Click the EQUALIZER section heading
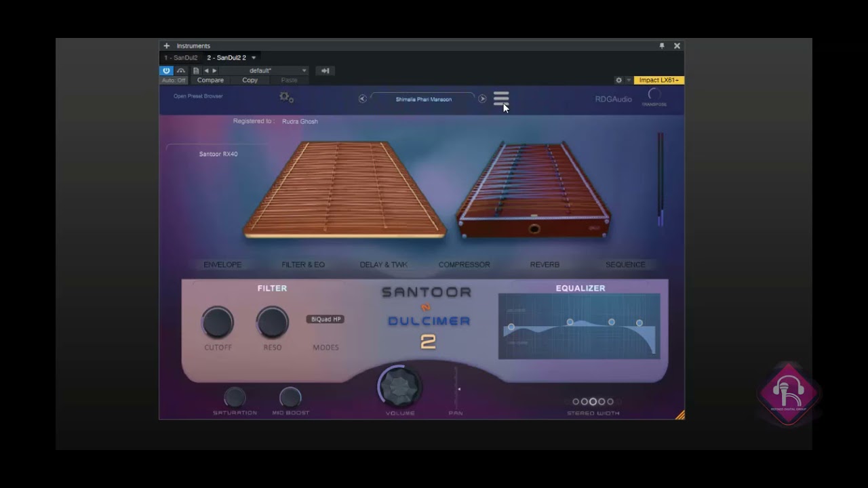 click(x=580, y=288)
